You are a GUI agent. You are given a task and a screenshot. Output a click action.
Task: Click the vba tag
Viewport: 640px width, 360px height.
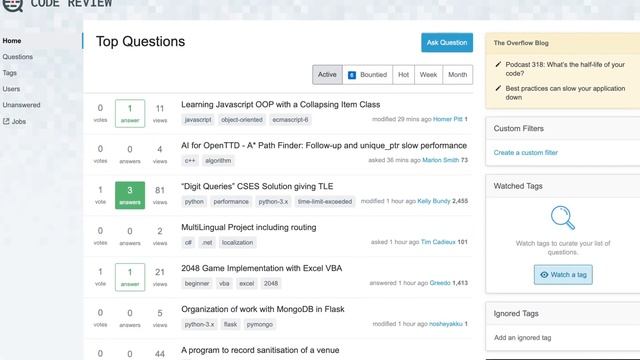pyautogui.click(x=224, y=283)
